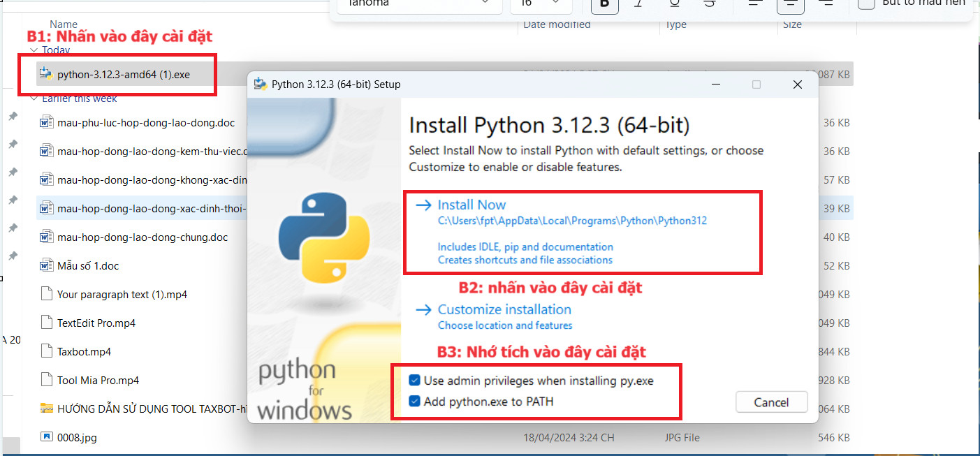Minimize the Python 3.12.3 Setup window
This screenshot has width=980, height=456.
(715, 84)
